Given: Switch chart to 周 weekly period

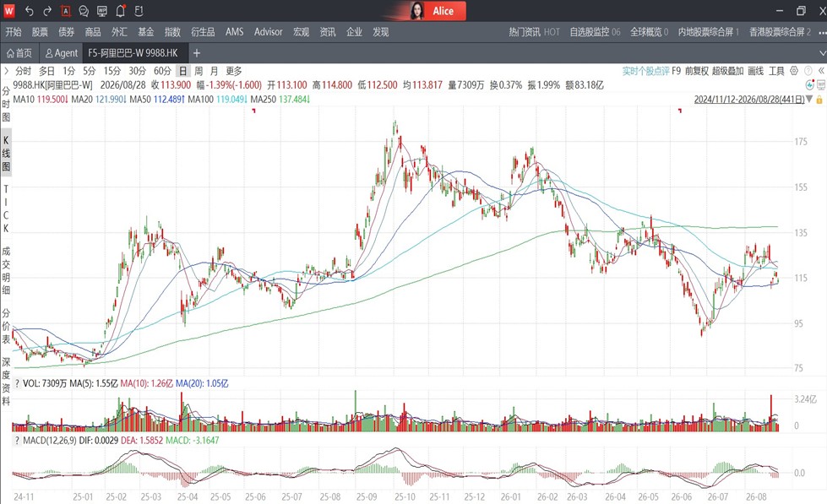Looking at the screenshot, I should click(199, 71).
